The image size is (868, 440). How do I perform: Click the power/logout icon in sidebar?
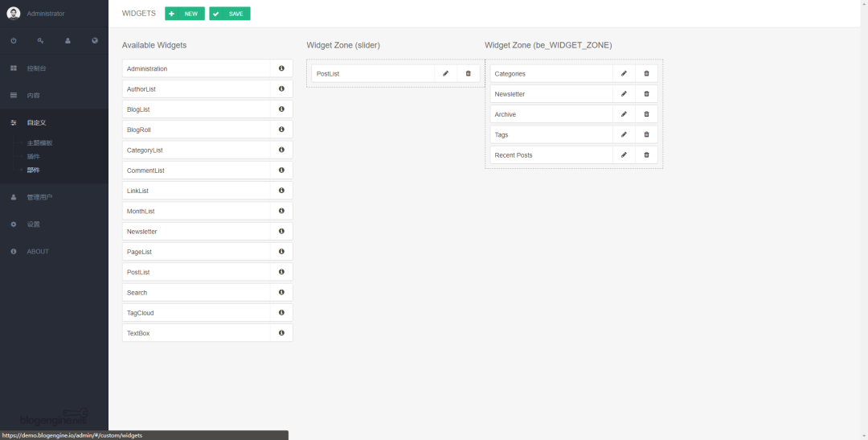[x=14, y=40]
